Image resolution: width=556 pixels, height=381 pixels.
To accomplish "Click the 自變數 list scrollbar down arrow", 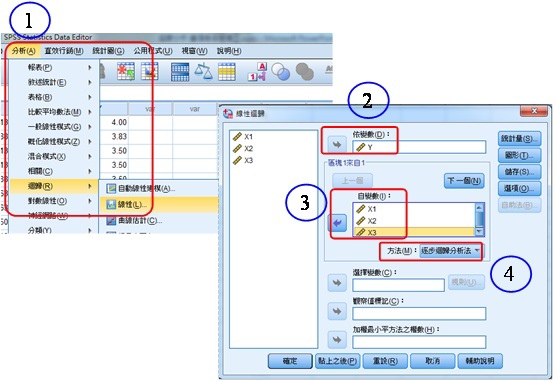I will 479,232.
